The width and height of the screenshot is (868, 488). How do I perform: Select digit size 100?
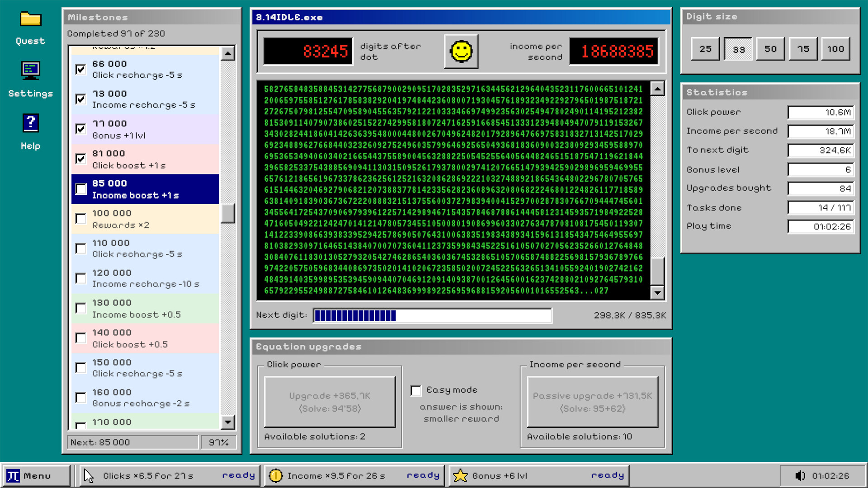point(836,49)
